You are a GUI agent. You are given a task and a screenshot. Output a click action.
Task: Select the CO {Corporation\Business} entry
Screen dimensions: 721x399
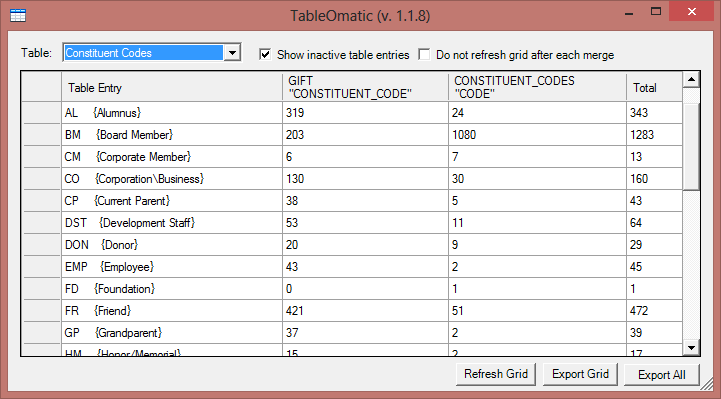172,179
